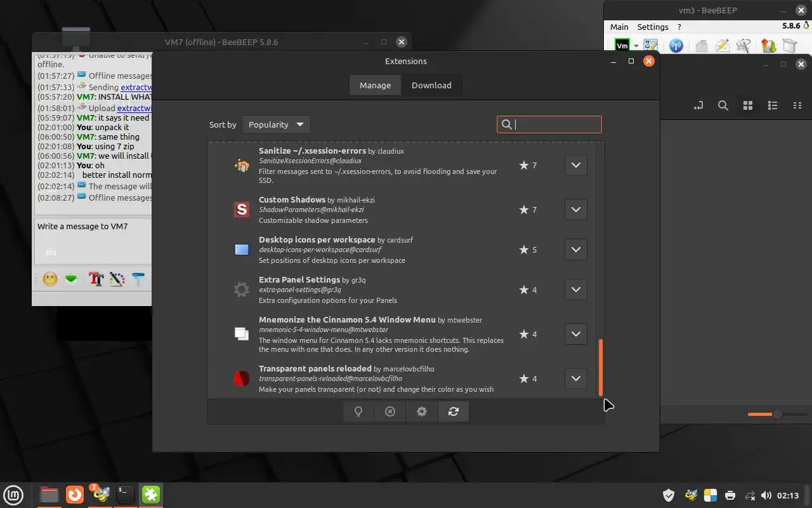The width and height of the screenshot is (812, 508).
Task: Open Main menu in vm3 BeeBEEP
Action: pyautogui.click(x=619, y=27)
